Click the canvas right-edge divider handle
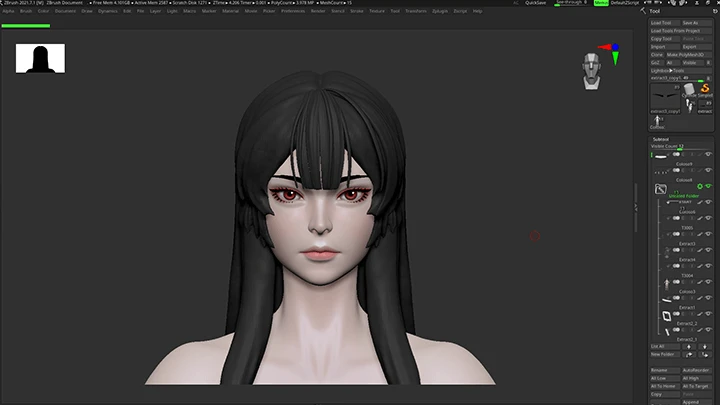The image size is (720, 405). tap(636, 208)
